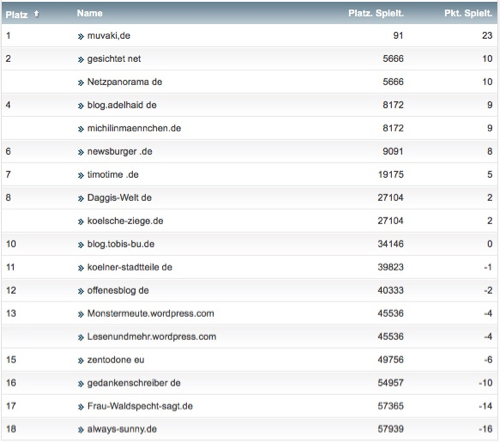500x443 pixels.
Task: Open the muvaki.de link
Action: [x=109, y=36]
